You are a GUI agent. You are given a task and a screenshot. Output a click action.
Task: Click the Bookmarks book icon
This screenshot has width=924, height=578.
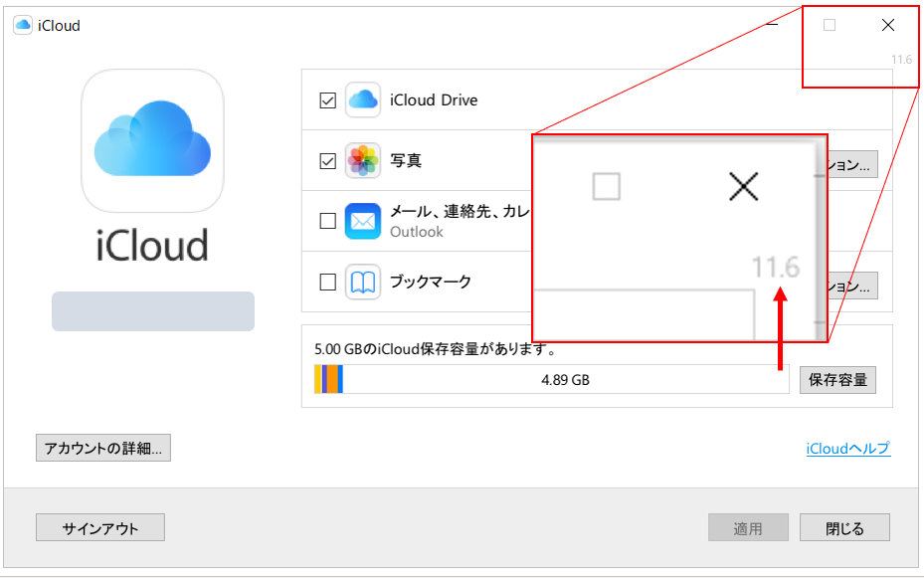point(362,282)
